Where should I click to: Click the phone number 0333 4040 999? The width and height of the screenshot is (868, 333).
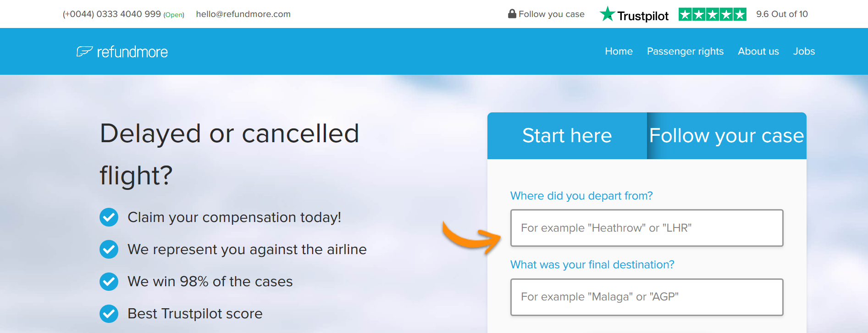pyautogui.click(x=128, y=14)
